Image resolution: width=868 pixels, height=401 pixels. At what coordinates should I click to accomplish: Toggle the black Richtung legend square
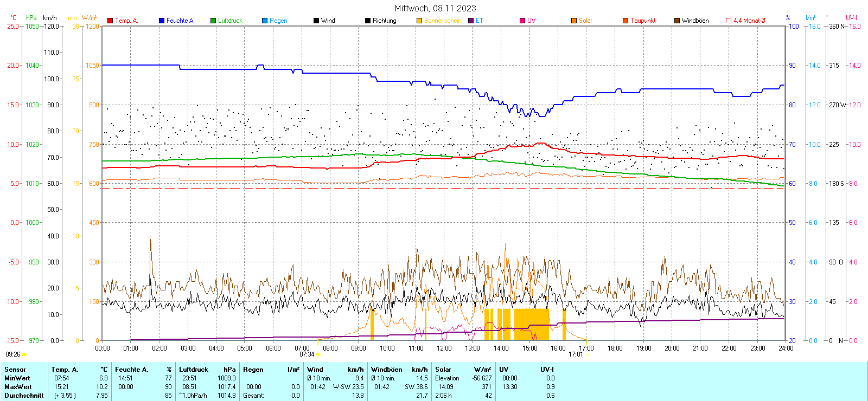[368, 21]
